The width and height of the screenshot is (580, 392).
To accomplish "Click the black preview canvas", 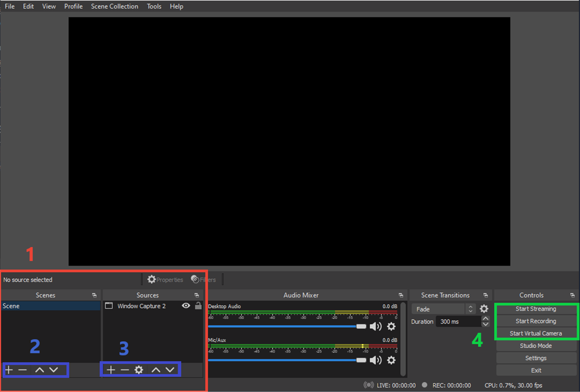I will pos(289,141).
